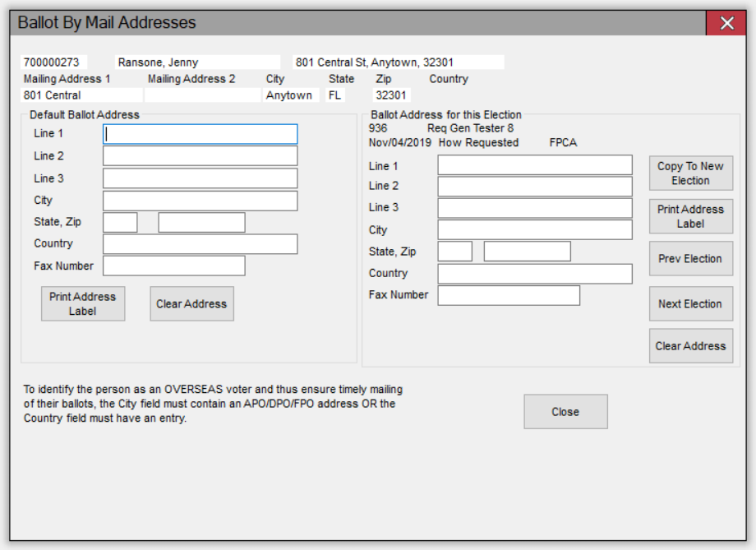
Task: Go to Next Election
Action: (x=691, y=304)
